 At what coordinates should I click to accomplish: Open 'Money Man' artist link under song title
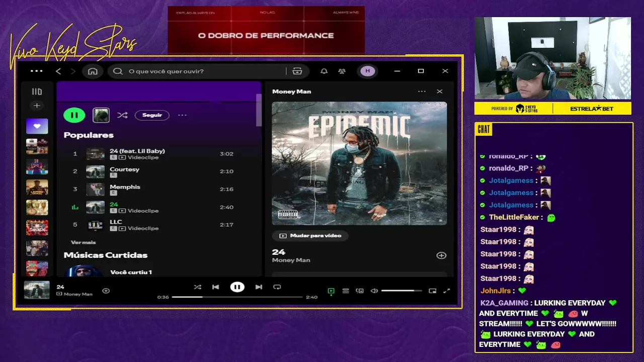click(x=291, y=260)
